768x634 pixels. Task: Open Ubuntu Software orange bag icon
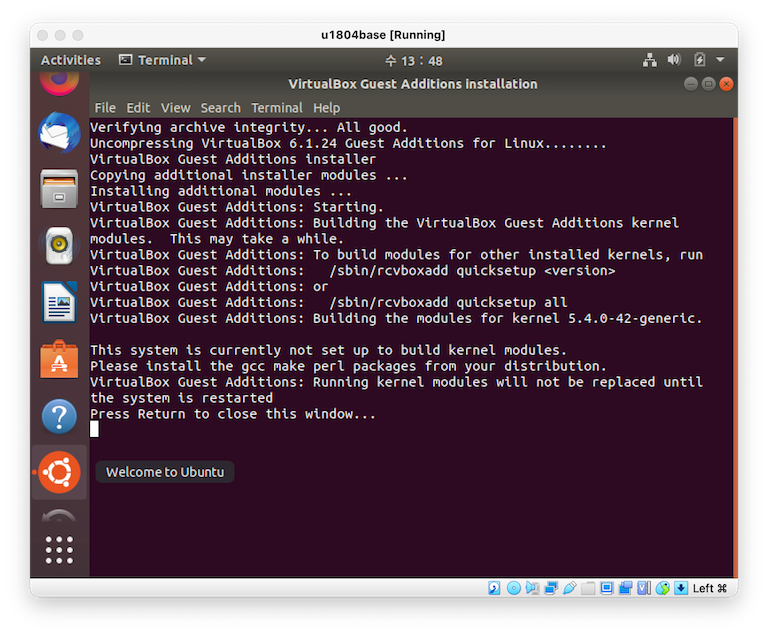click(x=59, y=359)
